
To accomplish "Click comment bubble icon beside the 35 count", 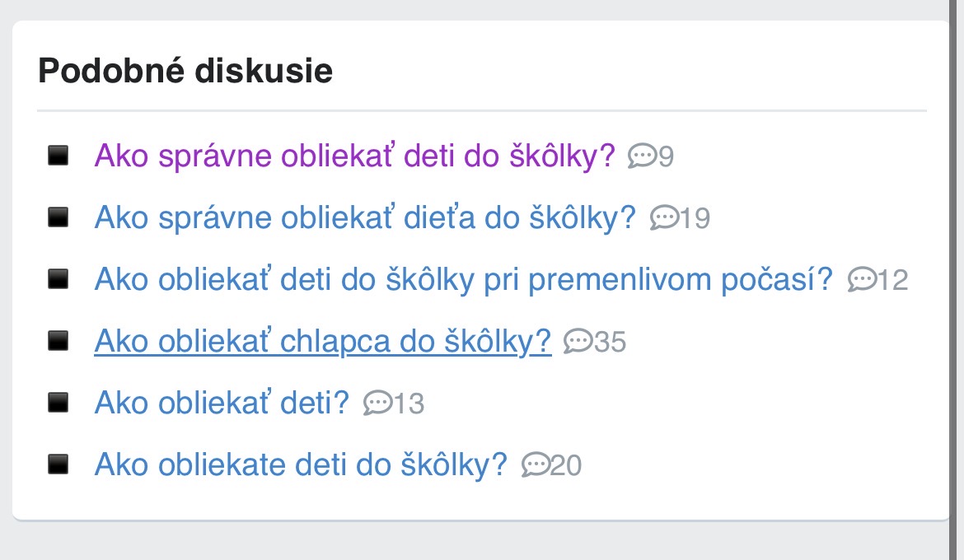I will click(578, 342).
